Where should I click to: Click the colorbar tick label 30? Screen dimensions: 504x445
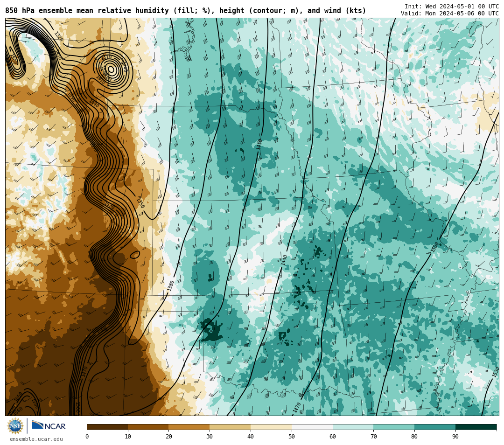coord(210,436)
